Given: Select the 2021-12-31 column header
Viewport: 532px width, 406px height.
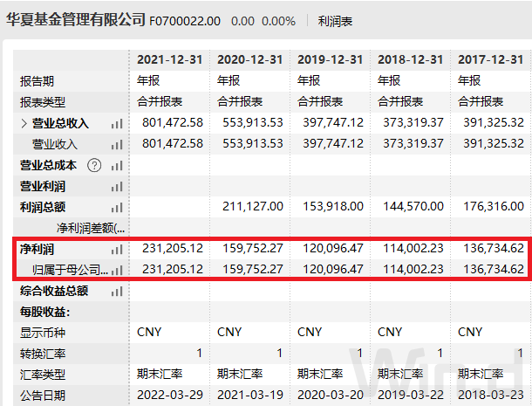Looking at the screenshot, I should click(x=169, y=59).
